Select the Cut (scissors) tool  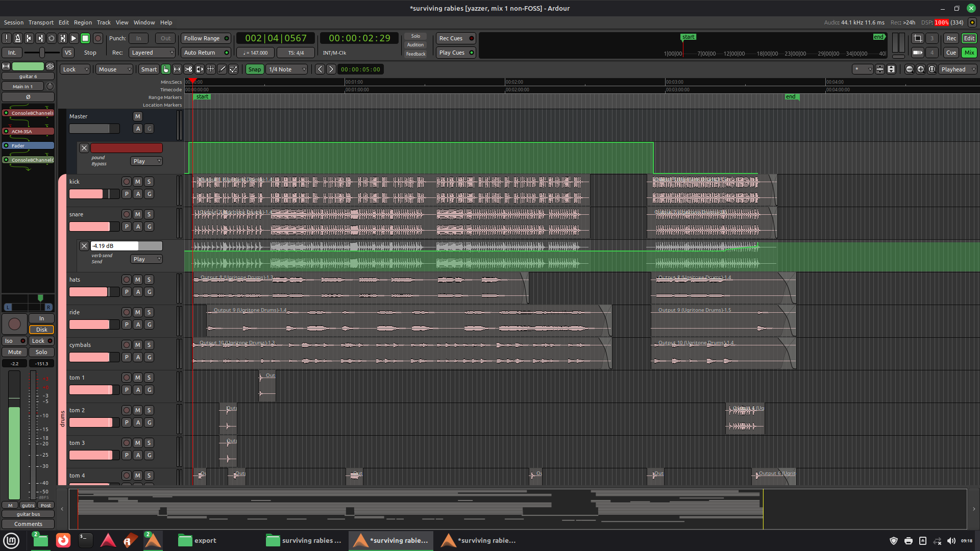pyautogui.click(x=188, y=69)
